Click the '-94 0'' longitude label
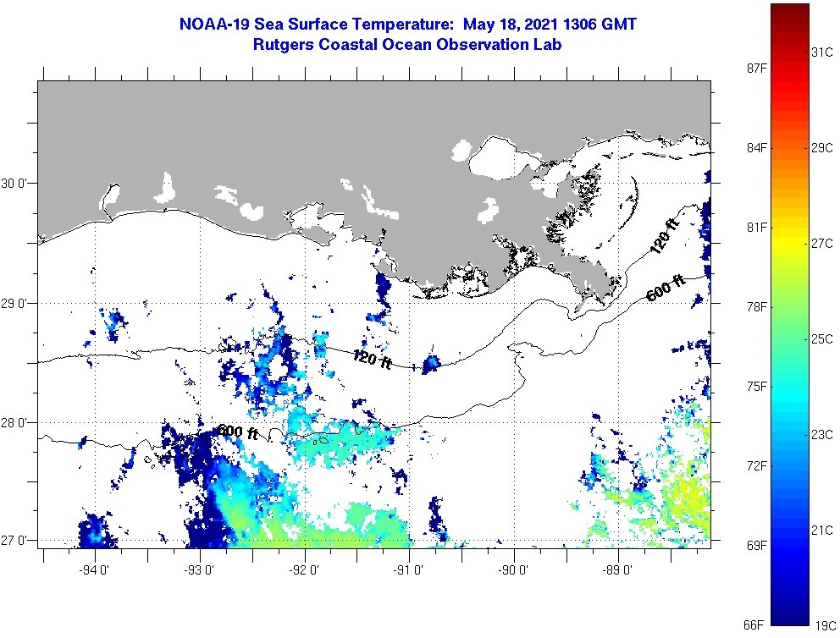The width and height of the screenshot is (840, 638). click(94, 570)
